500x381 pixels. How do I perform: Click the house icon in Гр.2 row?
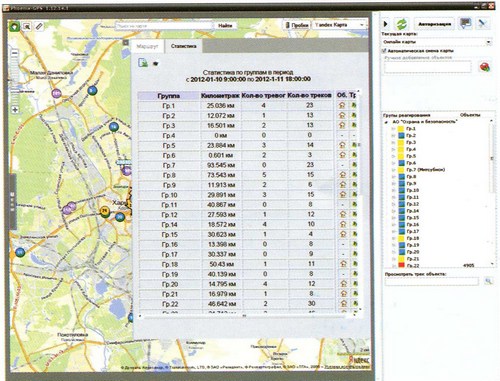tap(342, 115)
